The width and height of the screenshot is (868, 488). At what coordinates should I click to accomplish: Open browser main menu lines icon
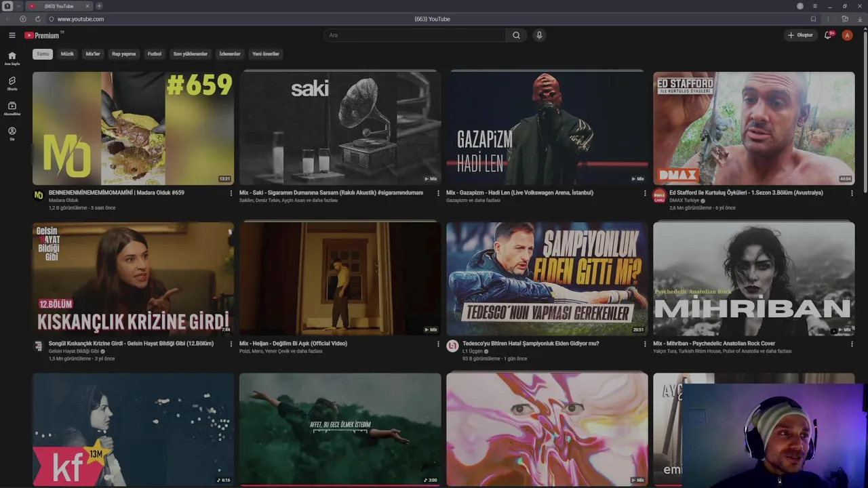click(814, 6)
